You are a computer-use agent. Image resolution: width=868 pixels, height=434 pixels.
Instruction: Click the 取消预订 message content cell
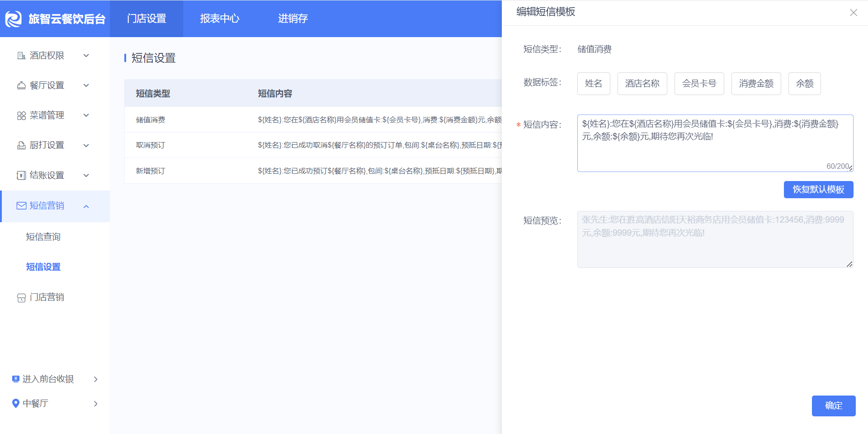tap(380, 145)
